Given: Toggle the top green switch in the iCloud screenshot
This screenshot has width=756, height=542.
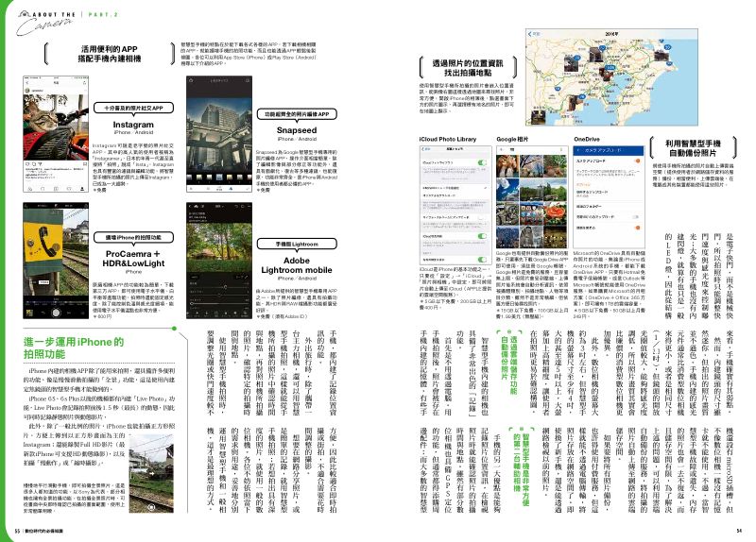Looking at the screenshot, I should coord(482,162).
